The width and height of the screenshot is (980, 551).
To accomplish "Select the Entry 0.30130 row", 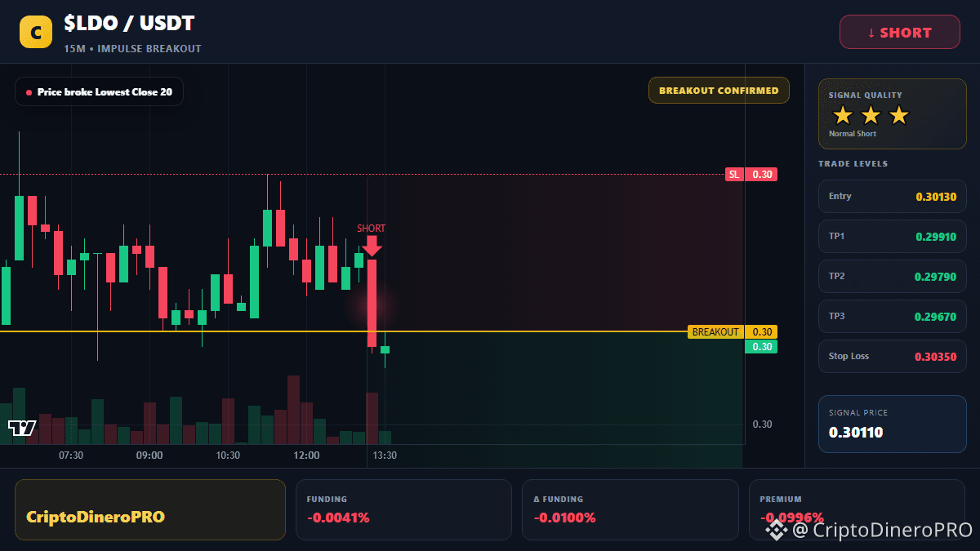I will point(892,196).
